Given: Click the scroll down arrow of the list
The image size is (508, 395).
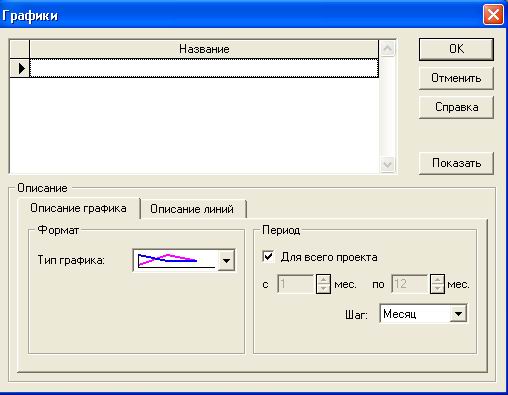Looking at the screenshot, I should (387, 164).
